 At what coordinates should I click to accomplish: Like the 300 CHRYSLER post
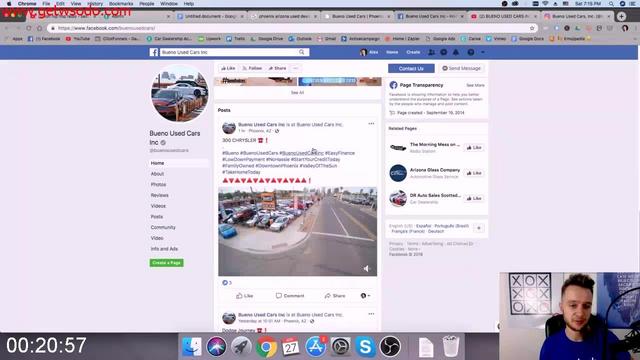point(245,296)
